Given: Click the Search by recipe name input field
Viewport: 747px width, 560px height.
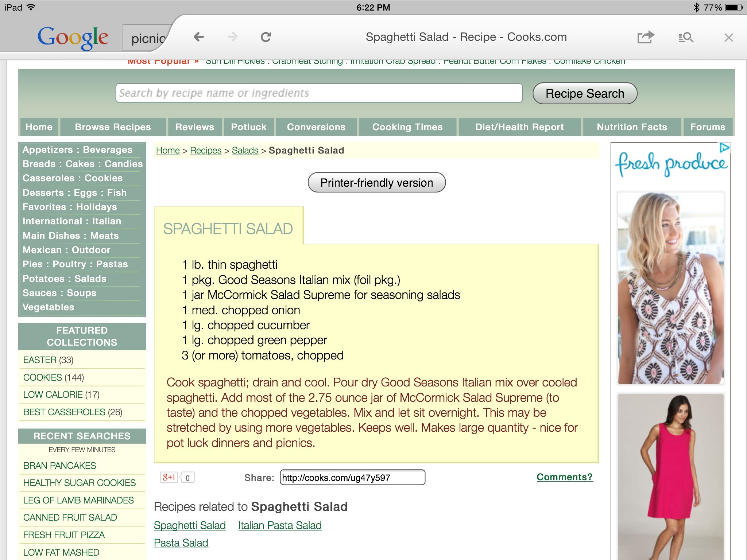Looking at the screenshot, I should tap(318, 93).
